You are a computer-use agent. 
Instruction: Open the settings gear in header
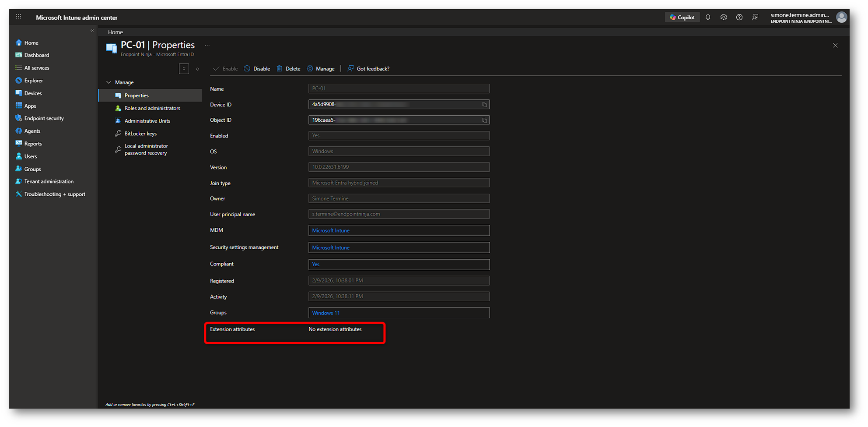pos(724,18)
